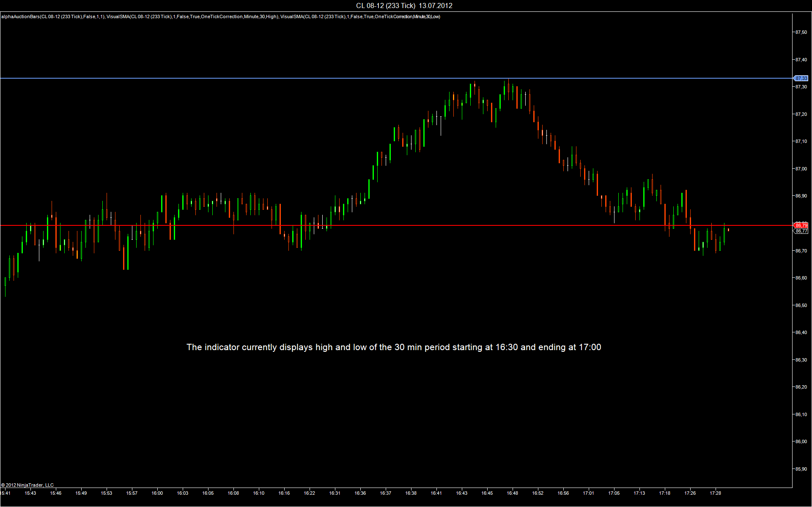Image resolution: width=812 pixels, height=507 pixels.
Task: Click the 16:52 time axis label
Action: (538, 493)
